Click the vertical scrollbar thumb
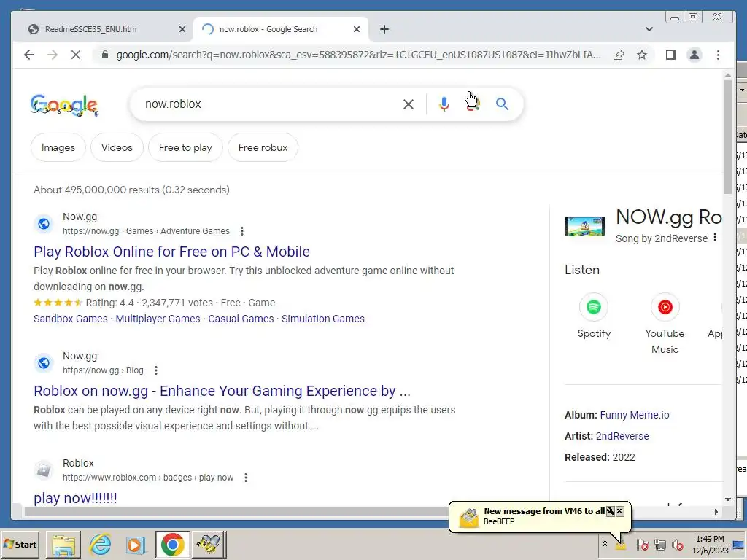Viewport: 747px width, 560px height. (727, 136)
